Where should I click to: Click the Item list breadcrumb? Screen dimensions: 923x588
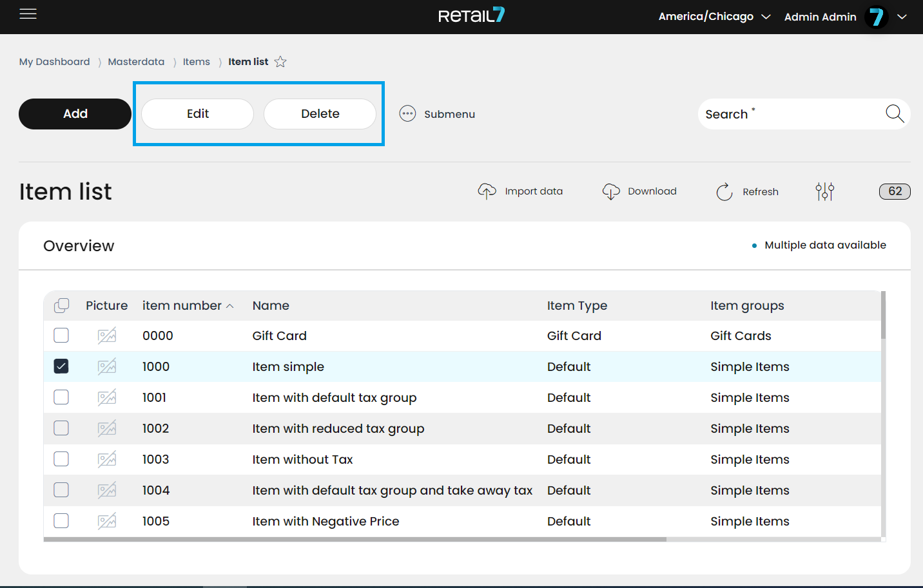pyautogui.click(x=248, y=62)
